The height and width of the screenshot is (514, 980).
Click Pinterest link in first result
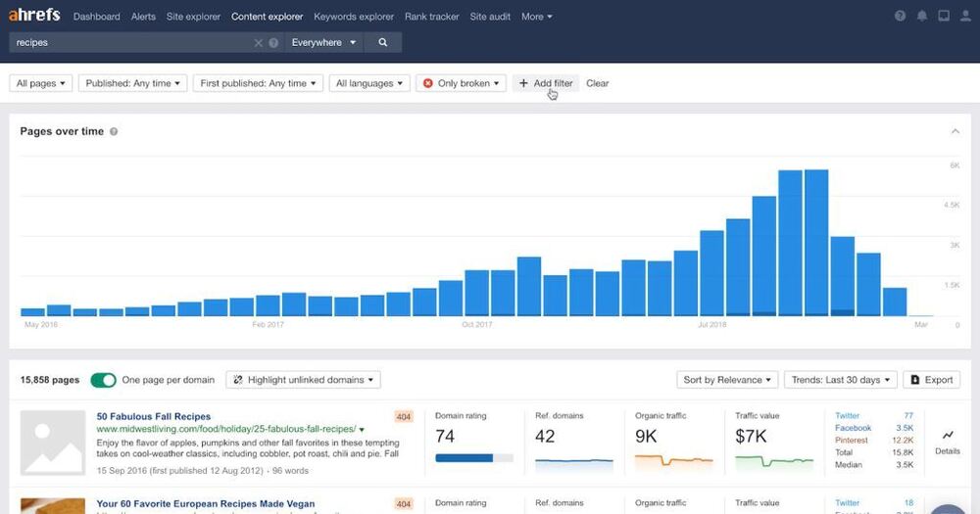click(x=852, y=441)
